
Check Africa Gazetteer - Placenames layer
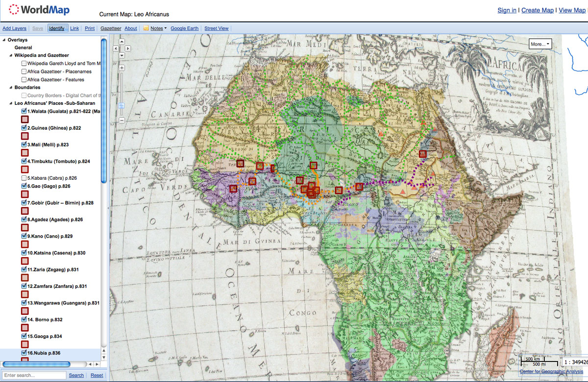coord(24,72)
